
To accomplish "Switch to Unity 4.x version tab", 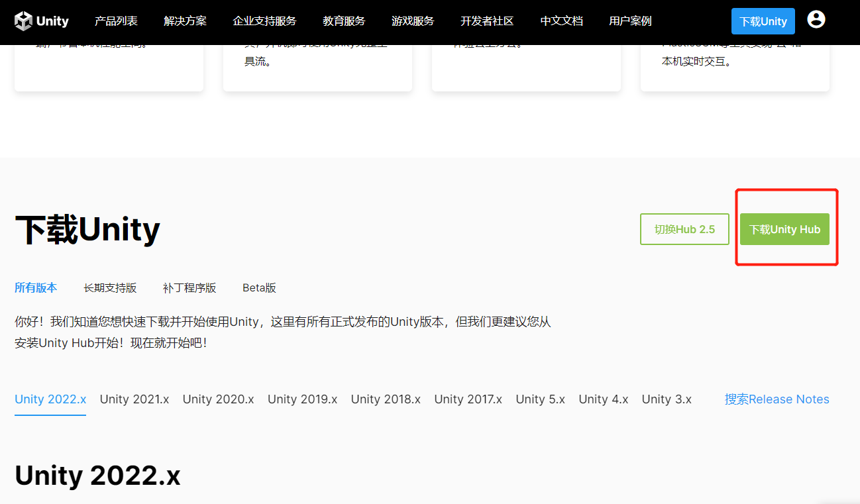I will coord(604,399).
